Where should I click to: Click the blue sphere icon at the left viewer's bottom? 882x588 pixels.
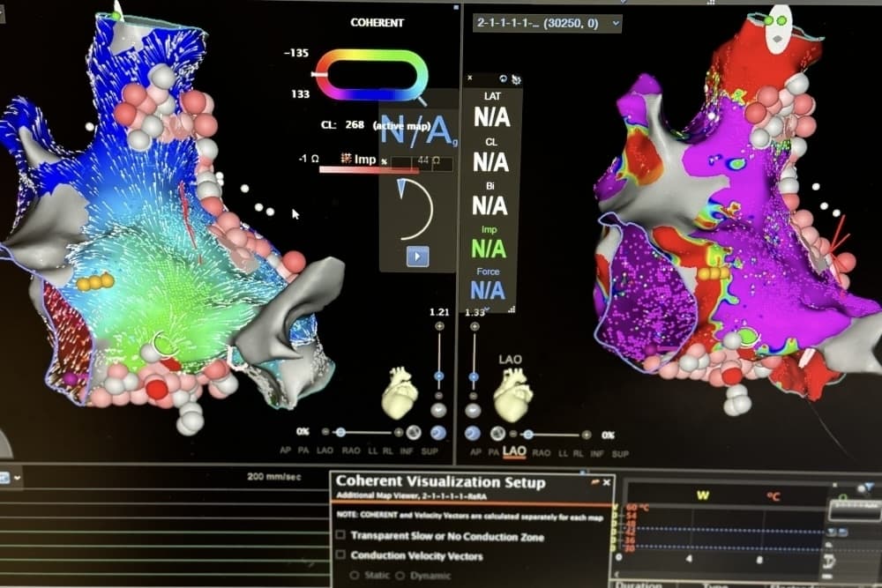tap(437, 432)
